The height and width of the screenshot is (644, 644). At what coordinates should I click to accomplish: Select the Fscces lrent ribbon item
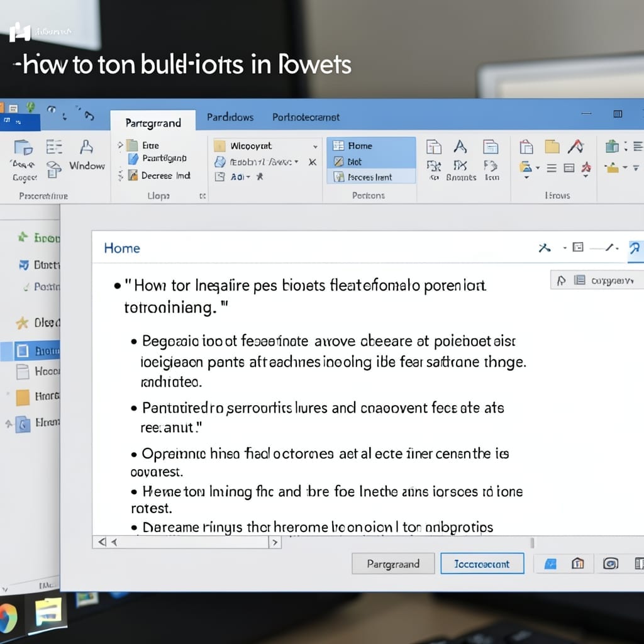370,177
